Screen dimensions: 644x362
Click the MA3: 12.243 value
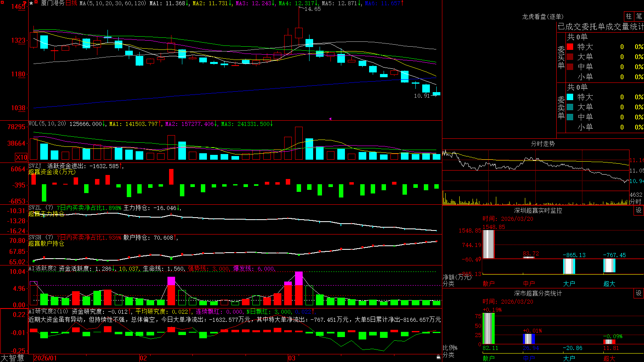click(254, 3)
